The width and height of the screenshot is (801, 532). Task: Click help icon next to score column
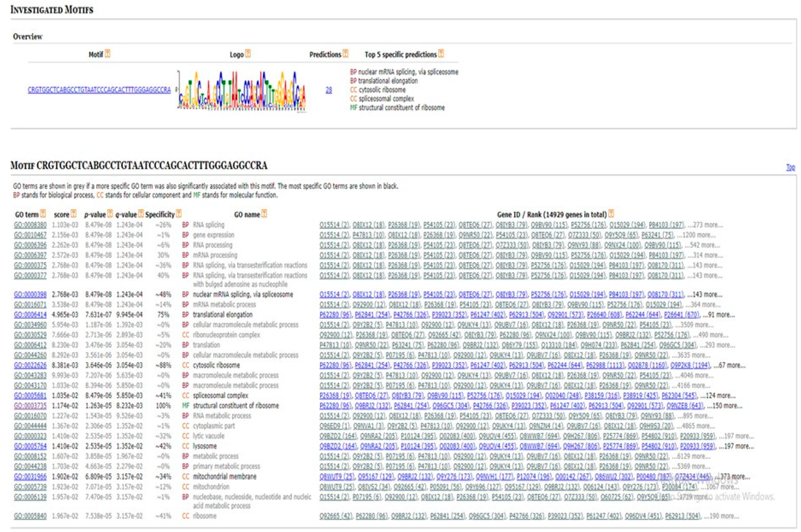[73, 214]
